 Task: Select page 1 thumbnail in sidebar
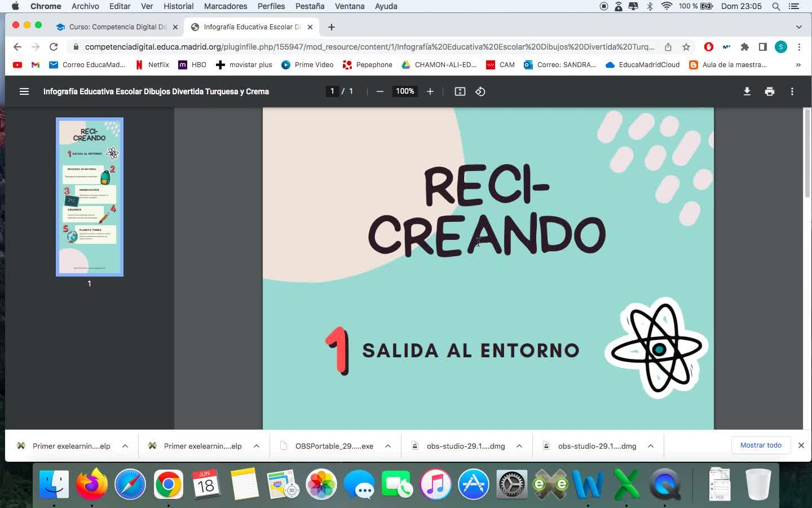(x=90, y=197)
